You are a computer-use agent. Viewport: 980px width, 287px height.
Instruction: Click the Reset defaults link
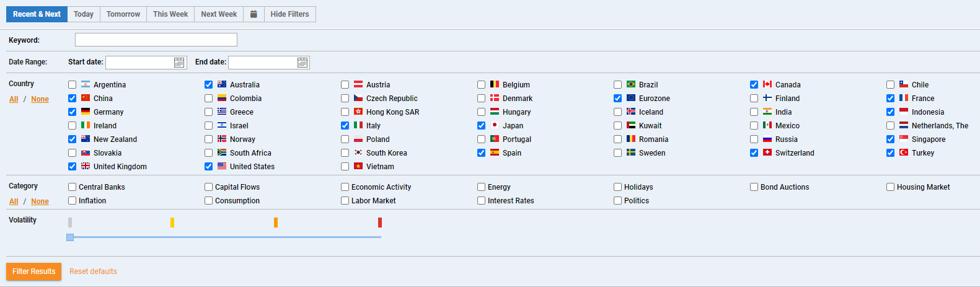93,272
